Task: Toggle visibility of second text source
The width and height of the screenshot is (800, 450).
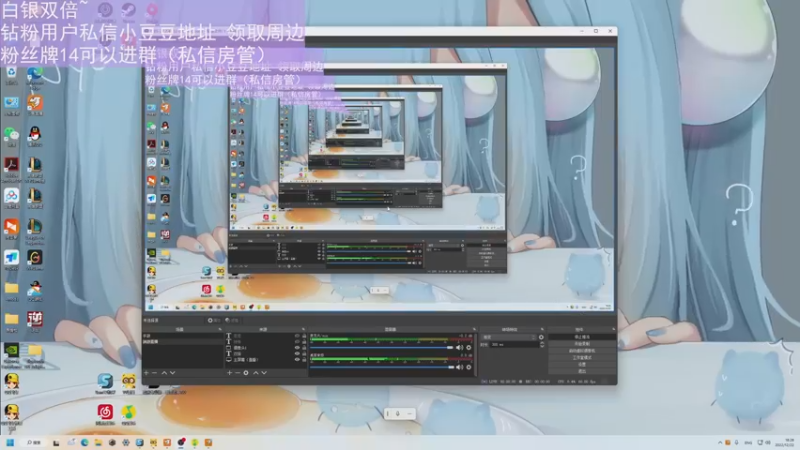Action: point(297,341)
